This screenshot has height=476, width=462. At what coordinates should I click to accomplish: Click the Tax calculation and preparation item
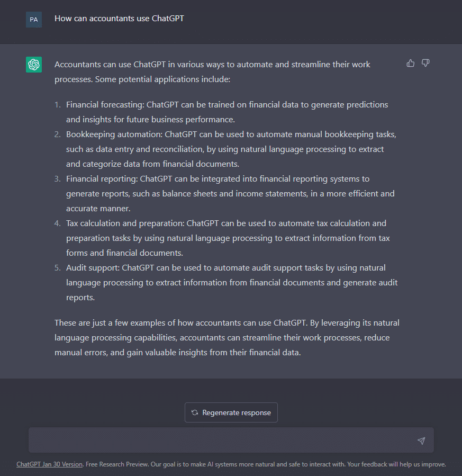click(x=228, y=238)
